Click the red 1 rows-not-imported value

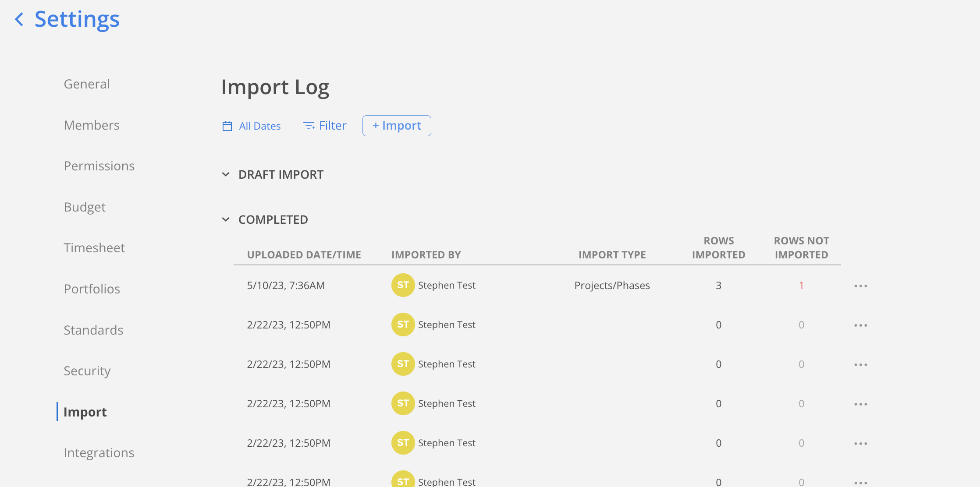801,286
